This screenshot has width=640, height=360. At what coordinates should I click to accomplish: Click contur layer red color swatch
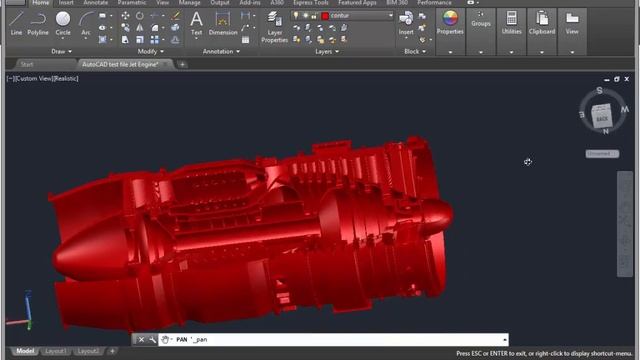[x=325, y=16]
